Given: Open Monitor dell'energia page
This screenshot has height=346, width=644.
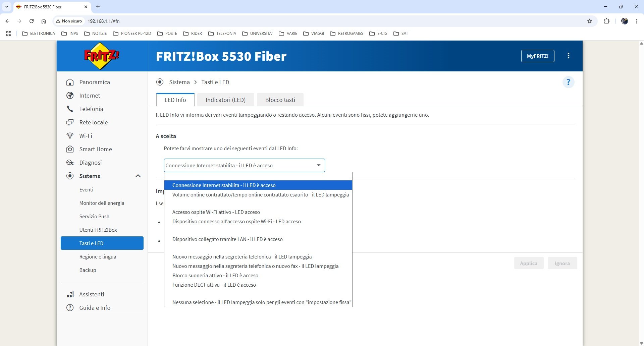Looking at the screenshot, I should click(102, 203).
